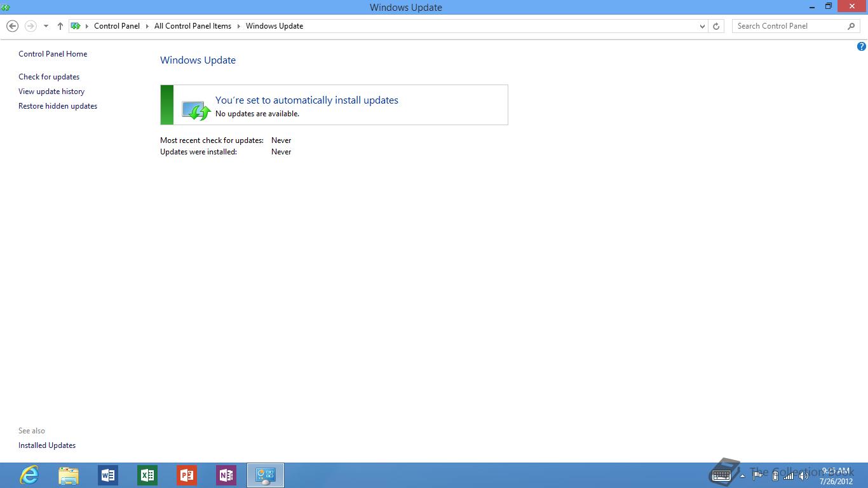This screenshot has width=868, height=488.
Task: Select Control Panel in the breadcrumb path
Action: [x=117, y=26]
